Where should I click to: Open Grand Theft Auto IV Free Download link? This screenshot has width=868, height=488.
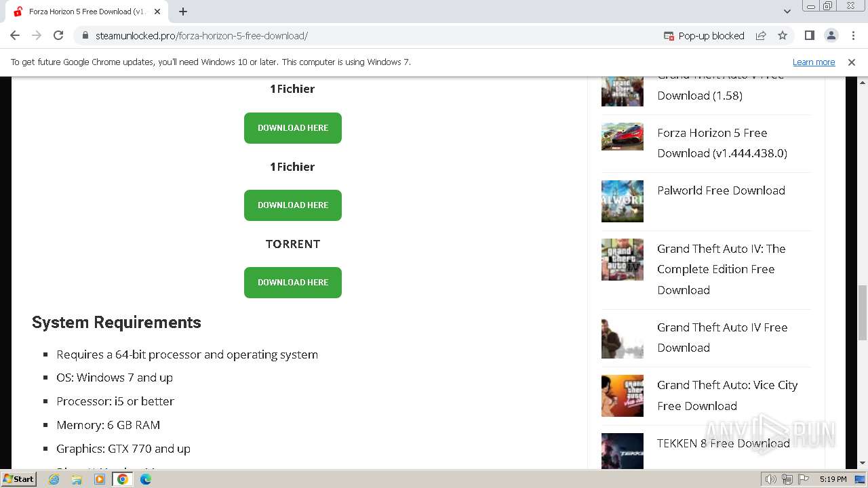722,338
